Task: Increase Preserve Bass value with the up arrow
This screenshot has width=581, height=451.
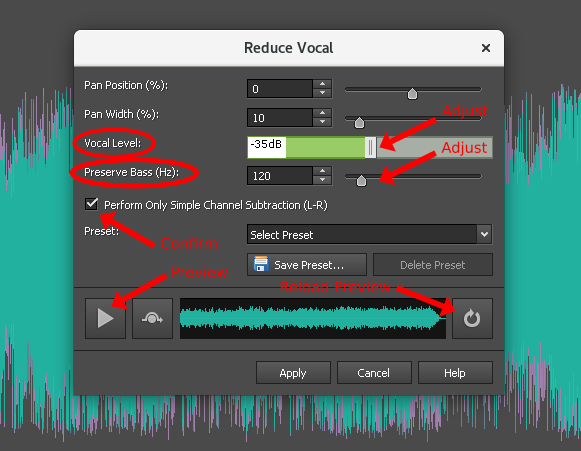Action: point(322,171)
